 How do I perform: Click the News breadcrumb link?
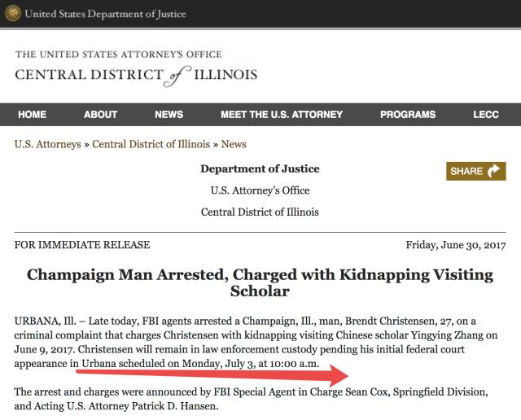(x=234, y=144)
